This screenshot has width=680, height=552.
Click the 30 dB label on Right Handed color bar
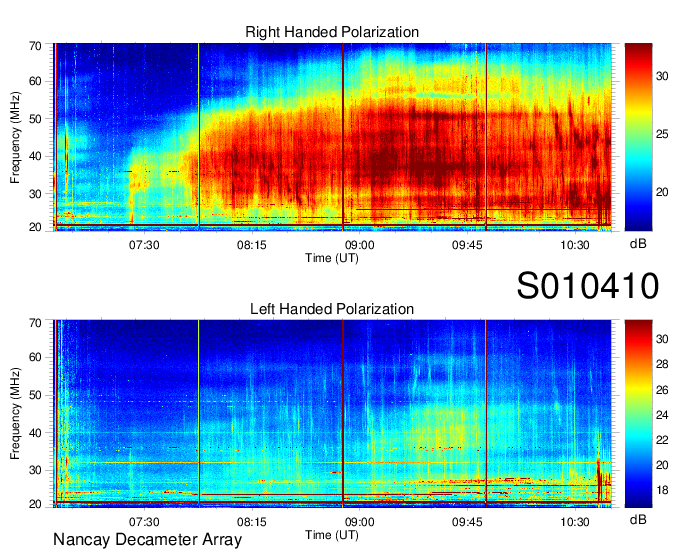click(x=662, y=76)
